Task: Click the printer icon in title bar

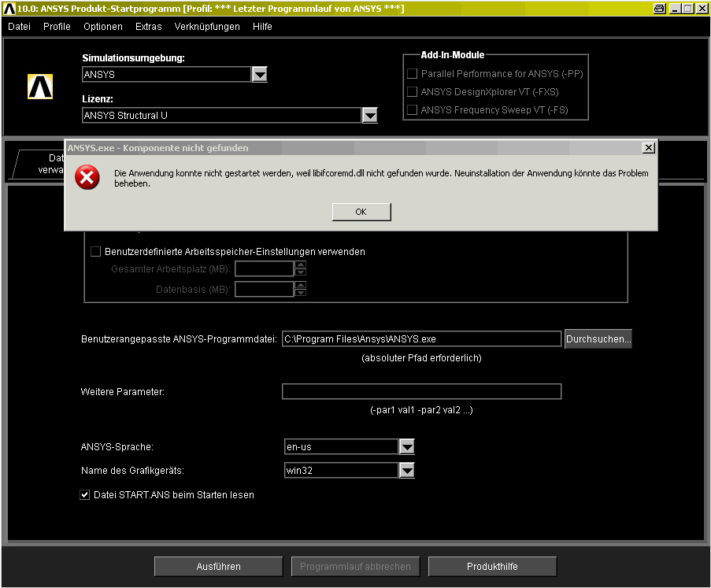Action: pyautogui.click(x=659, y=8)
